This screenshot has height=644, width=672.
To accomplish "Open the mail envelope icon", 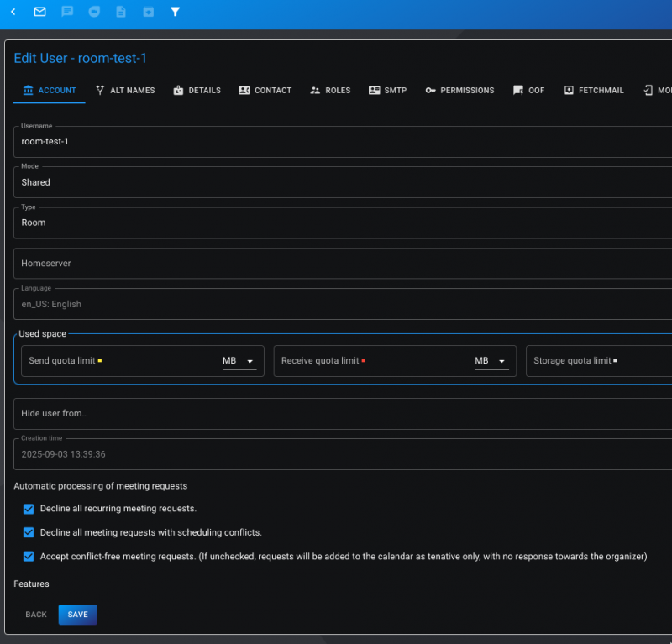I will pyautogui.click(x=39, y=12).
